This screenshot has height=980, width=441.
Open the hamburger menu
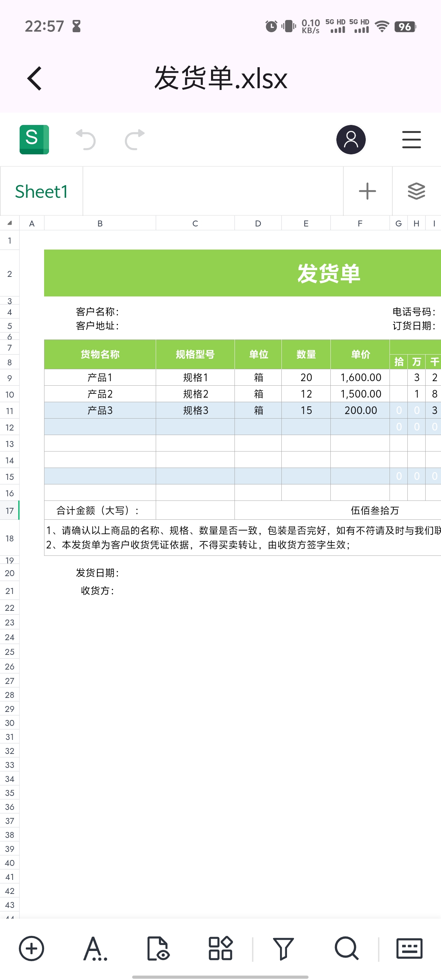411,140
